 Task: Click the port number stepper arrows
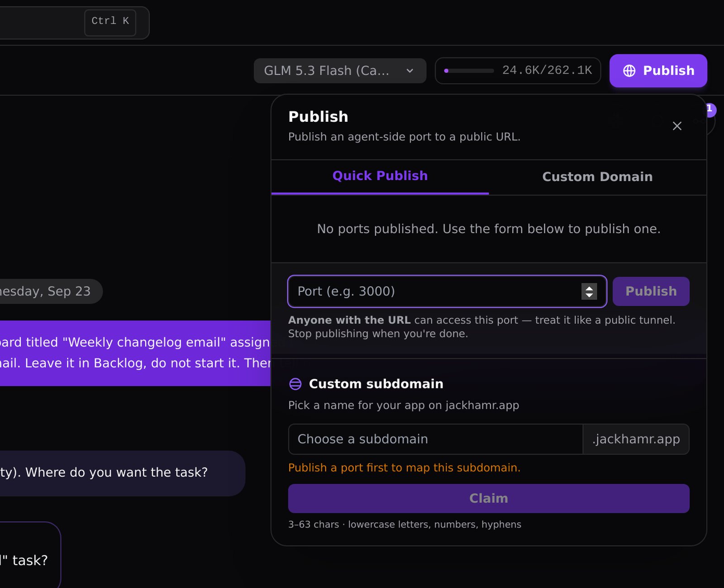589,291
